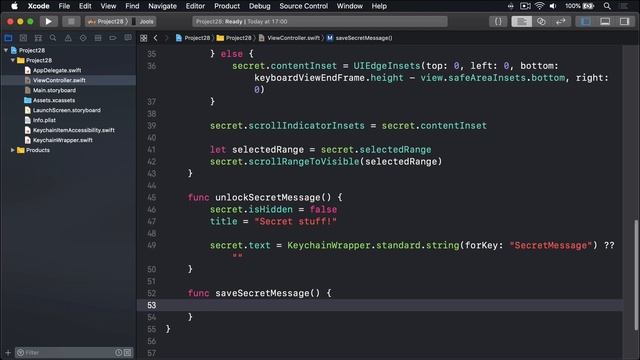640x360 pixels.
Task: Show the Report navigator
Action: click(x=128, y=38)
